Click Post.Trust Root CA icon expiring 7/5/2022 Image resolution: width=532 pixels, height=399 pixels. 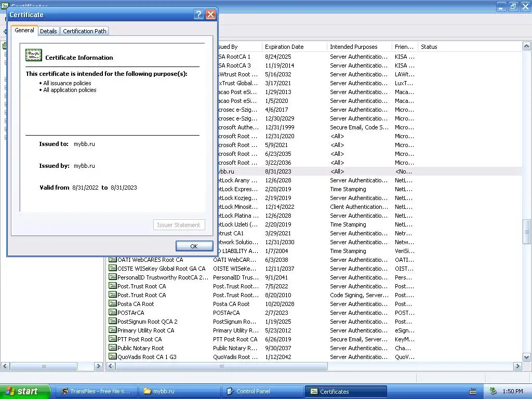click(113, 286)
